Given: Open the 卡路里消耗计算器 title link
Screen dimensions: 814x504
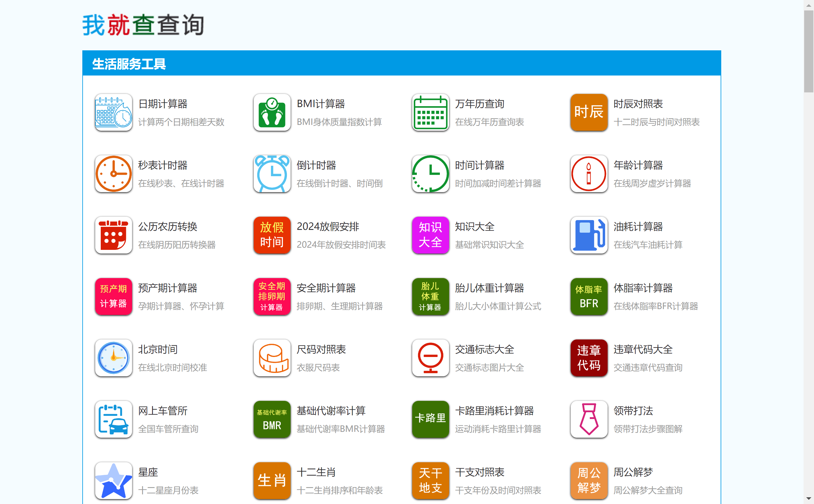Looking at the screenshot, I should (494, 411).
